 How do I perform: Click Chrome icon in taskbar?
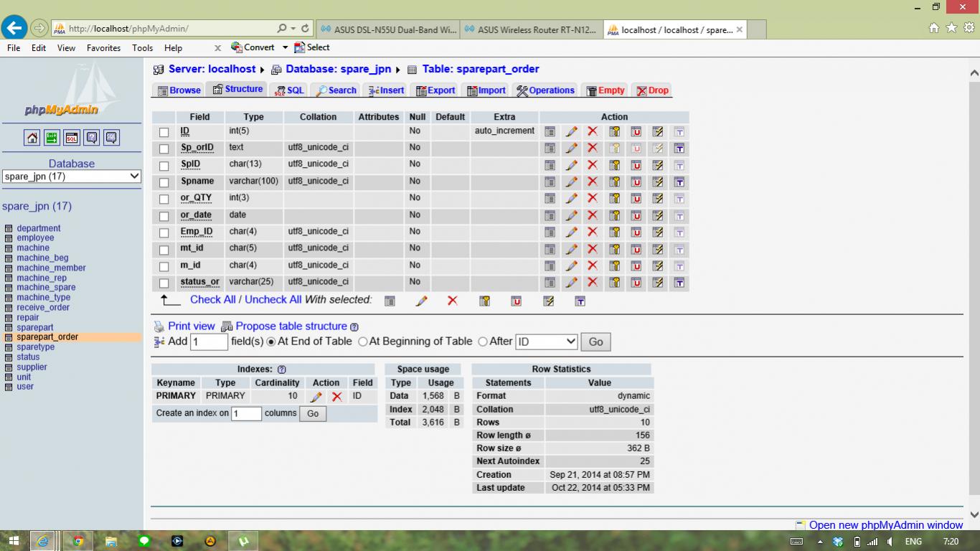[x=77, y=541]
